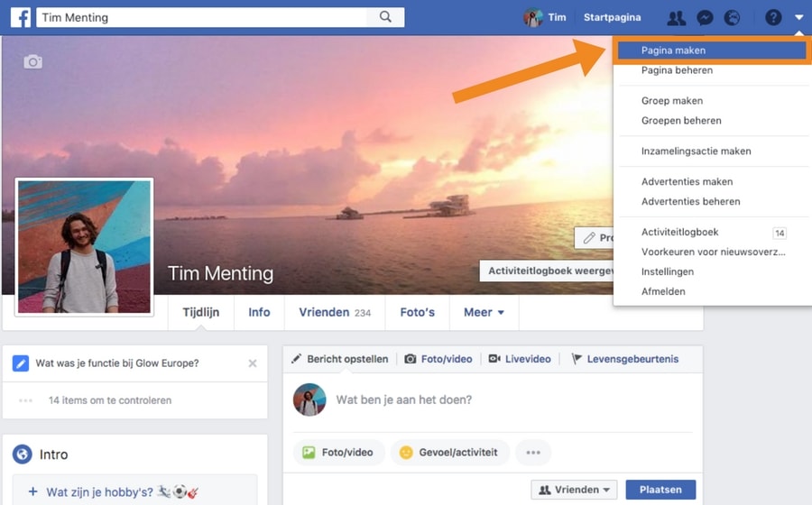The width and height of the screenshot is (812, 505).
Task: Click the camera icon for Foto/video in composer header
Action: [x=411, y=359]
